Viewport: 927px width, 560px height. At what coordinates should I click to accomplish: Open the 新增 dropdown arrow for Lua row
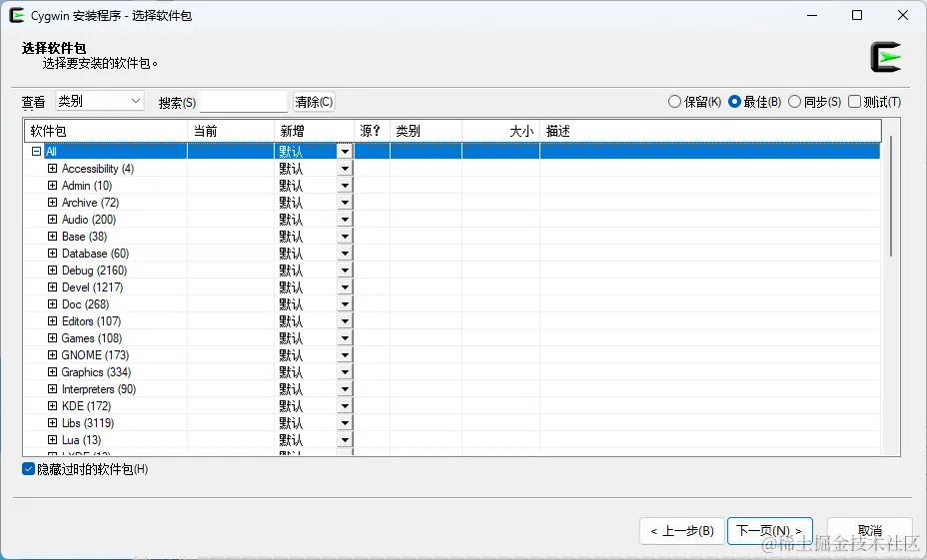tap(346, 439)
